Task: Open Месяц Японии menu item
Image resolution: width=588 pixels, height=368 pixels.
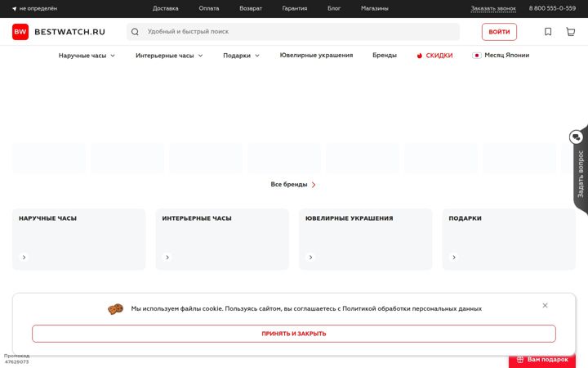Action: click(x=501, y=56)
